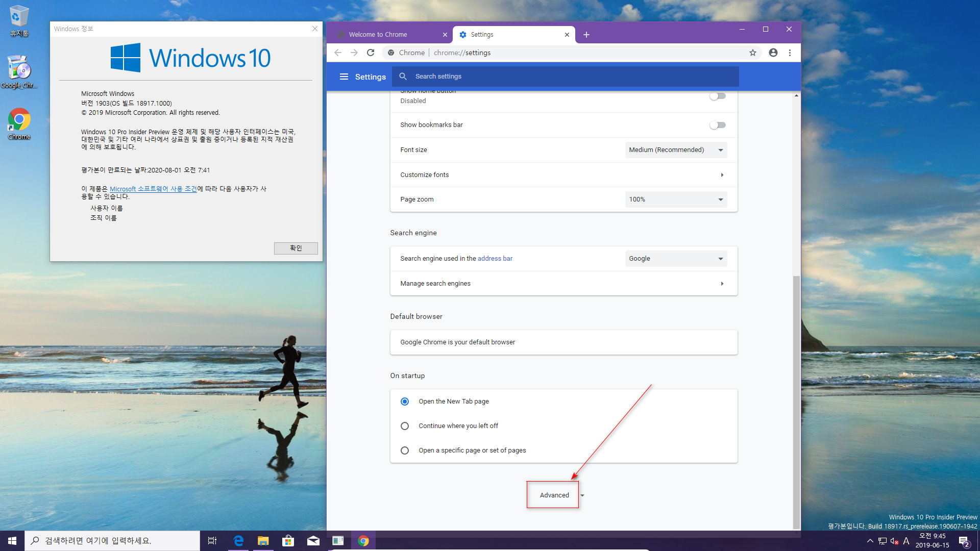
Task: Select Open the New Tab page radio button
Action: [x=405, y=401]
